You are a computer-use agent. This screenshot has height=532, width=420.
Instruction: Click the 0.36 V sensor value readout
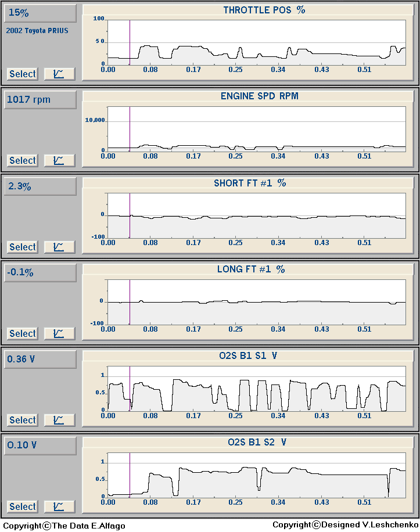click(40, 359)
